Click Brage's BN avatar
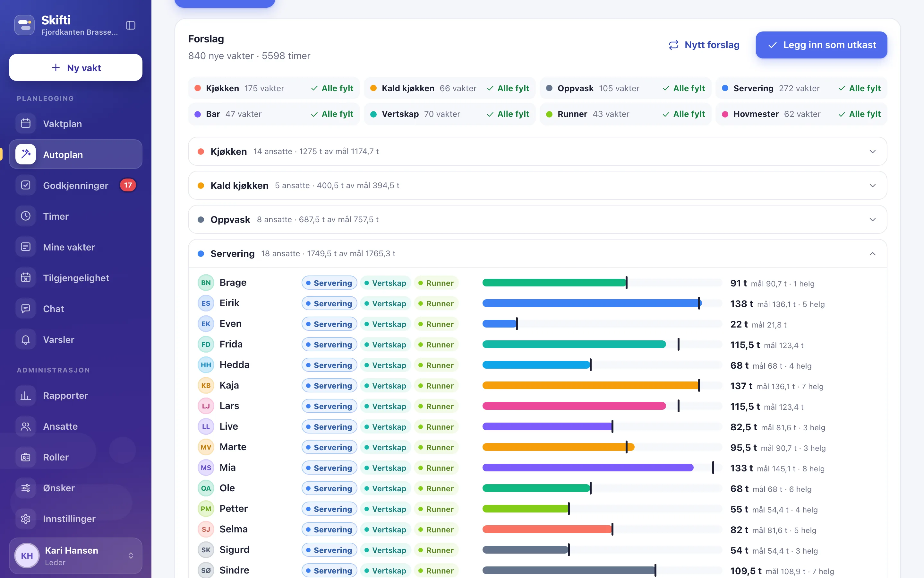The height and width of the screenshot is (578, 924). click(x=206, y=283)
